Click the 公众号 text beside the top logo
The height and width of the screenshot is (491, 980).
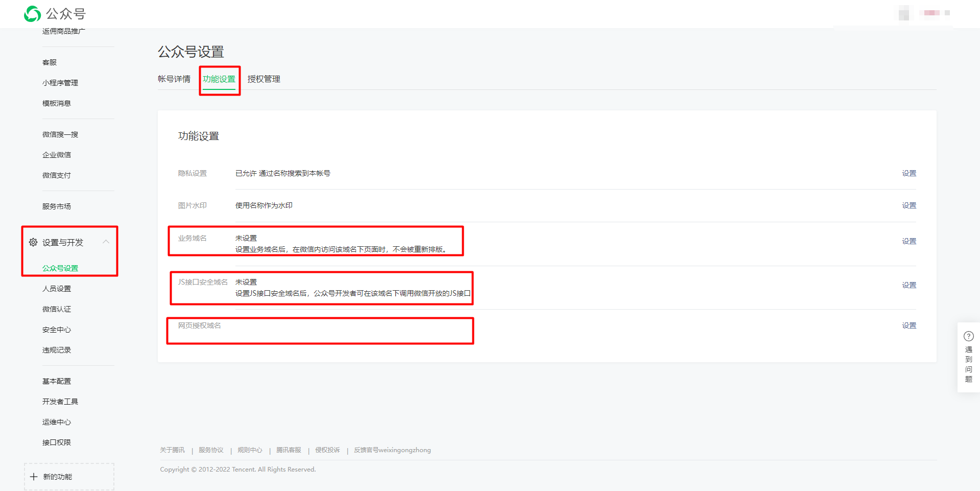66,14
